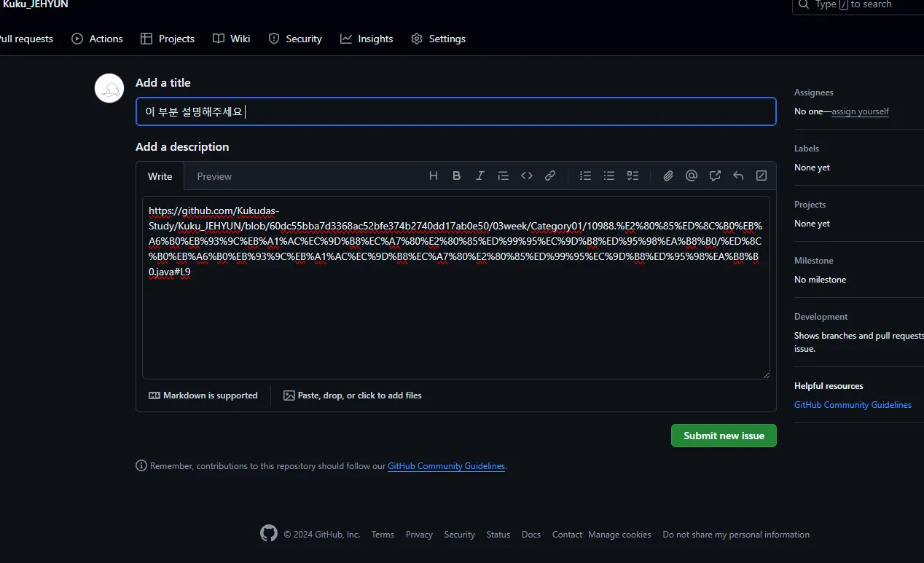Open Status link in footer
Image resolution: width=924 pixels, height=563 pixels.
click(498, 535)
